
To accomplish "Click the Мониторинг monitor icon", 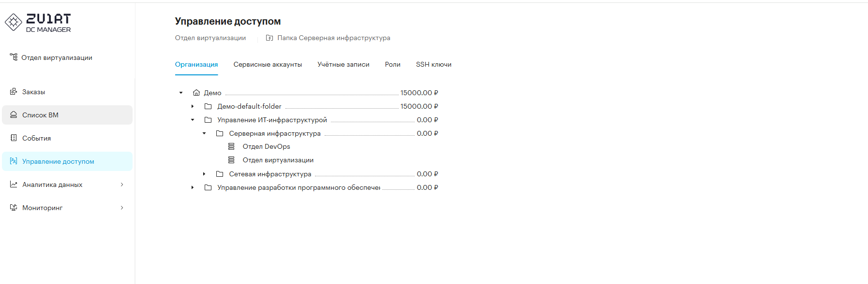I will pyautogui.click(x=14, y=208).
